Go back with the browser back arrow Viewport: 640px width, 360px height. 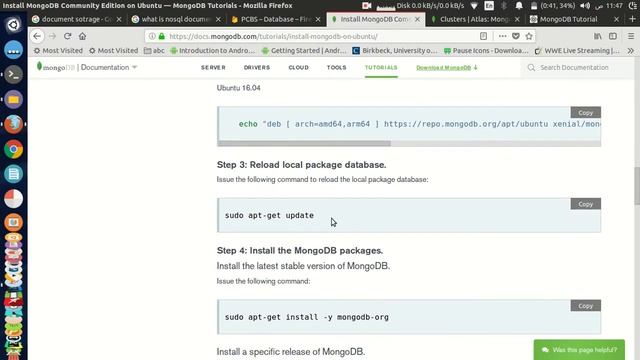37,36
